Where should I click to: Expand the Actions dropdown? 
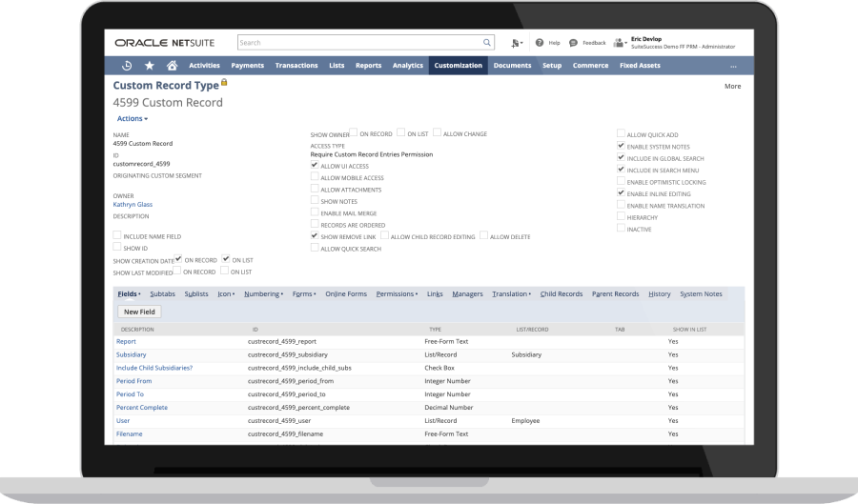pyautogui.click(x=132, y=119)
